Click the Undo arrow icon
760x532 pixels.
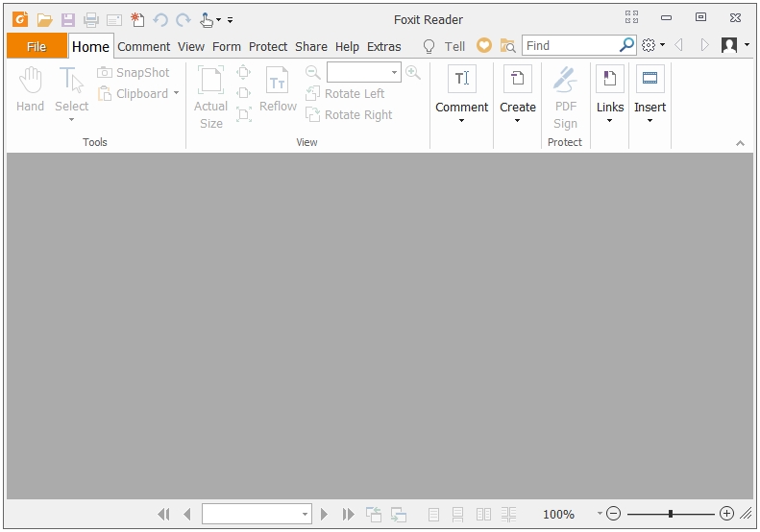pos(160,20)
